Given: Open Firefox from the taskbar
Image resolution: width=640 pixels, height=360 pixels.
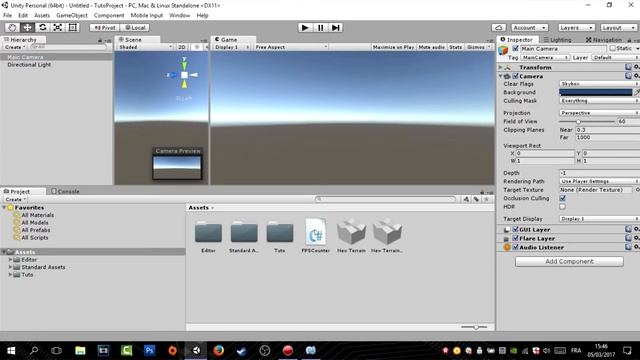Looking at the screenshot, I should [x=219, y=350].
